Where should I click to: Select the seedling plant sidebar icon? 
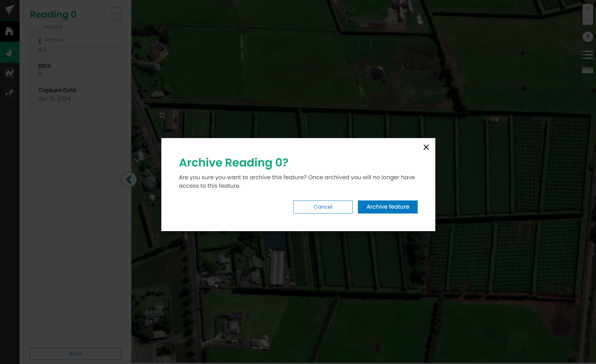[x=9, y=94]
